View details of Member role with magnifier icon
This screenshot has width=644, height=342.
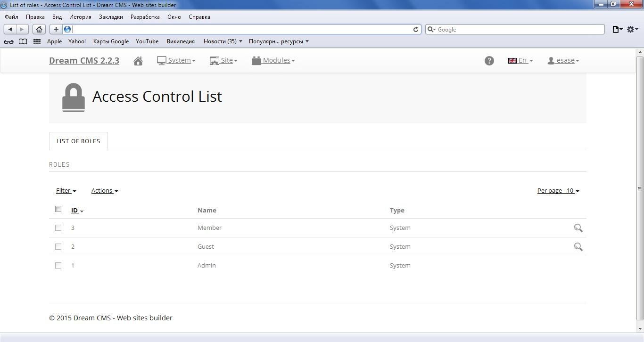578,228
